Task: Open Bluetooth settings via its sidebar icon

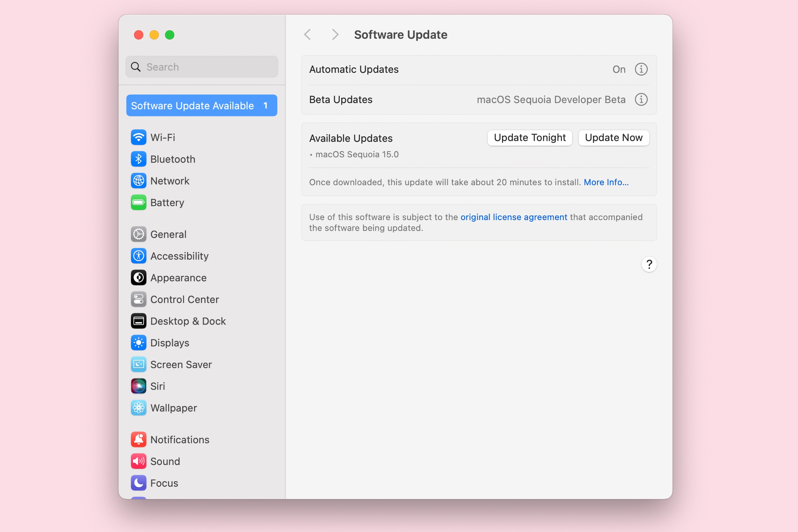Action: pyautogui.click(x=138, y=159)
